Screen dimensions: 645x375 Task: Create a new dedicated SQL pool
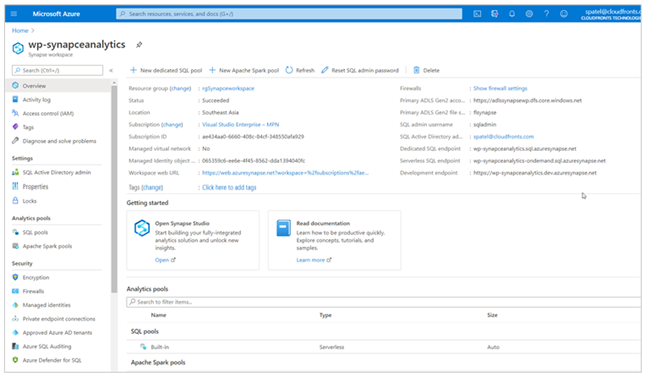[166, 70]
